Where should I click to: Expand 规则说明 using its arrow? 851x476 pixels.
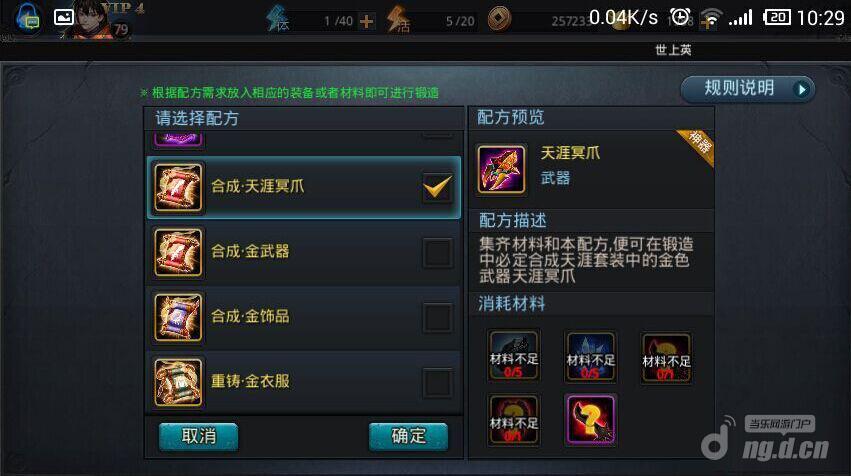pos(801,89)
